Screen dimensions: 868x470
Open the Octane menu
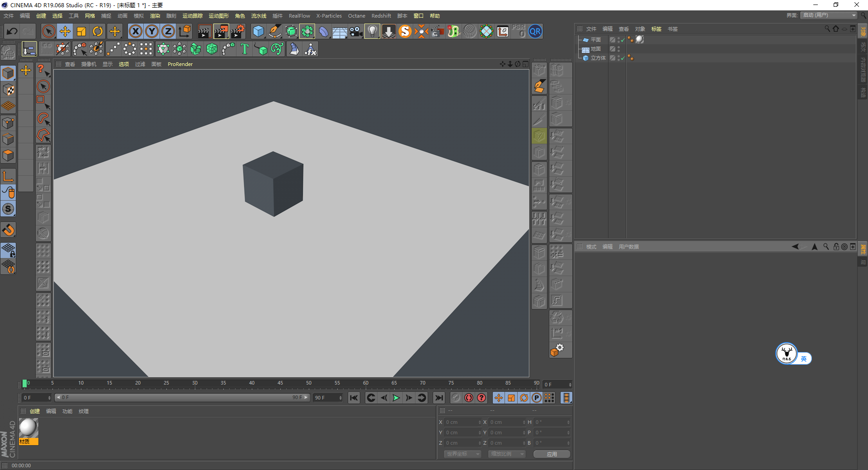point(356,16)
